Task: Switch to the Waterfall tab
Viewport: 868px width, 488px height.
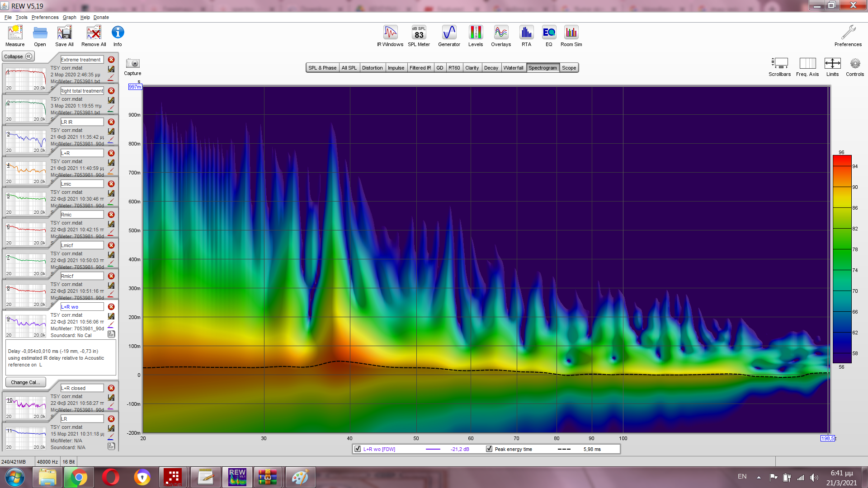Action: 513,68
